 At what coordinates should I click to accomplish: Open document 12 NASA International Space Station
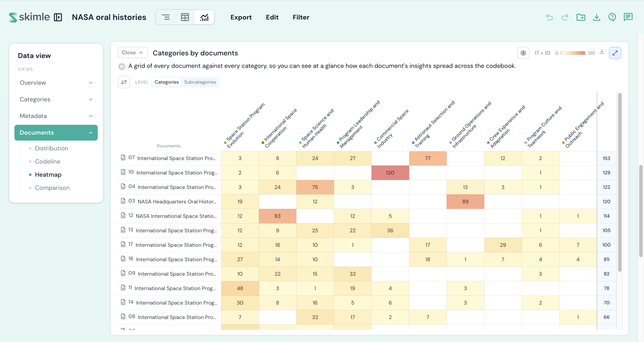coord(169,216)
